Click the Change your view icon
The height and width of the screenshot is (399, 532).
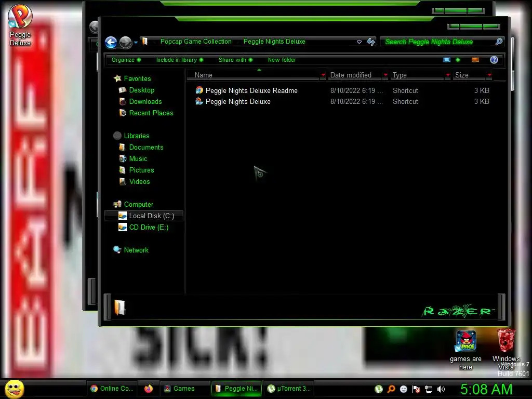pyautogui.click(x=447, y=60)
